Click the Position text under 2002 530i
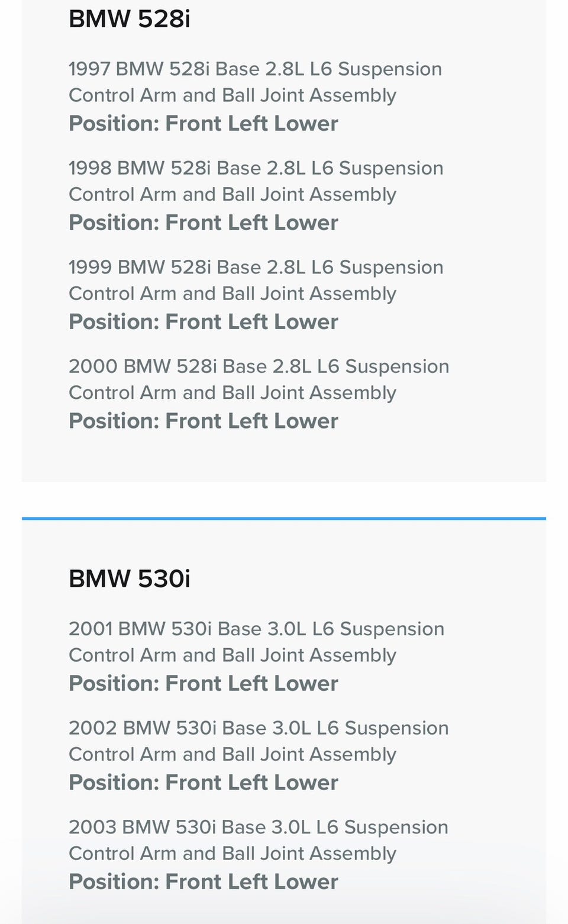This screenshot has width=568, height=924. pos(203,783)
